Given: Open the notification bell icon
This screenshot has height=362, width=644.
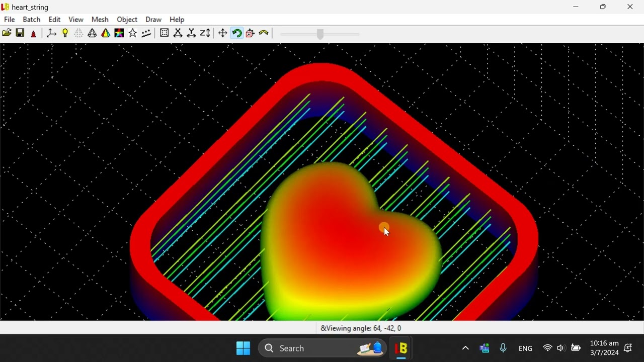Looking at the screenshot, I should [628, 348].
